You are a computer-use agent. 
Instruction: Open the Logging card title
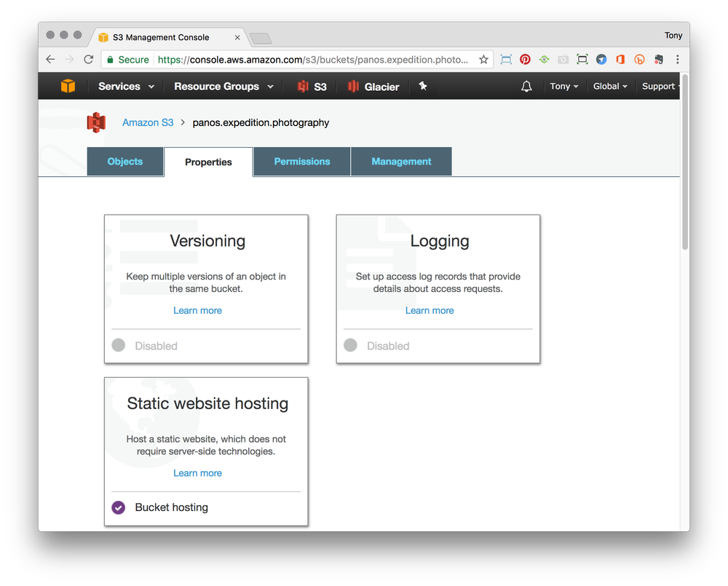(440, 241)
